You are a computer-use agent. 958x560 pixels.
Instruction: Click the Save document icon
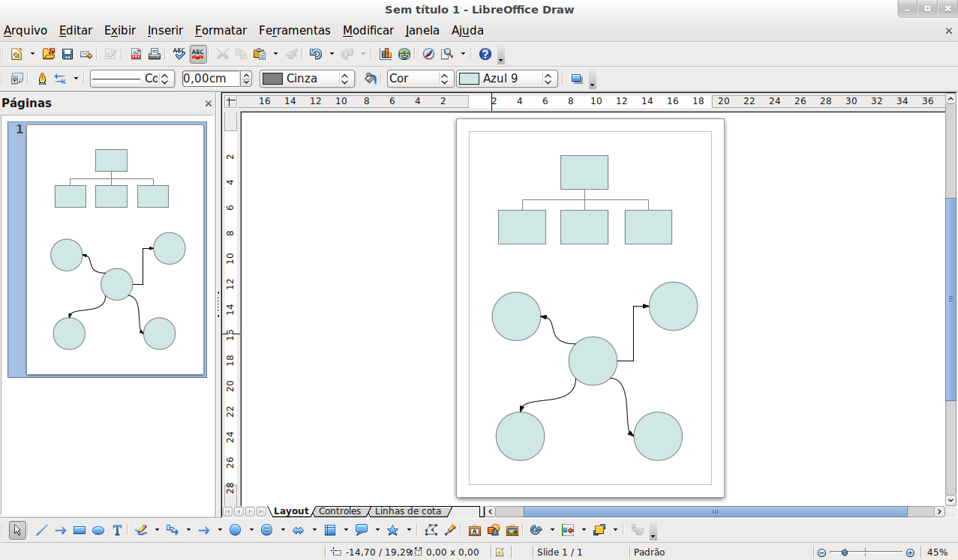[68, 54]
